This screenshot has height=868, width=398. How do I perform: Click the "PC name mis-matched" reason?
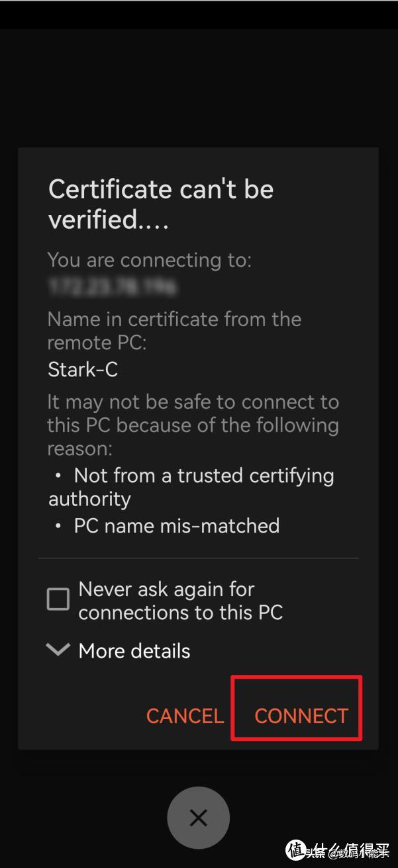[x=176, y=526]
